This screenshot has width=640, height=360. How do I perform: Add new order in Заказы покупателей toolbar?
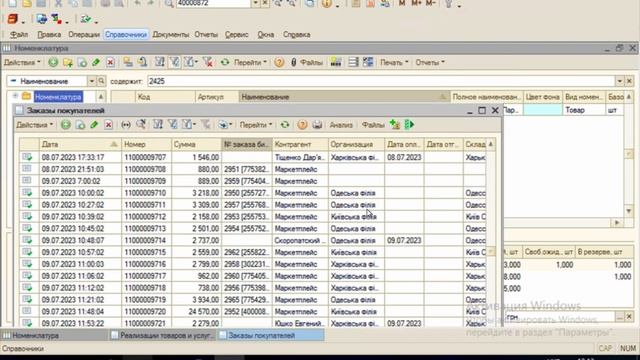coord(65,125)
